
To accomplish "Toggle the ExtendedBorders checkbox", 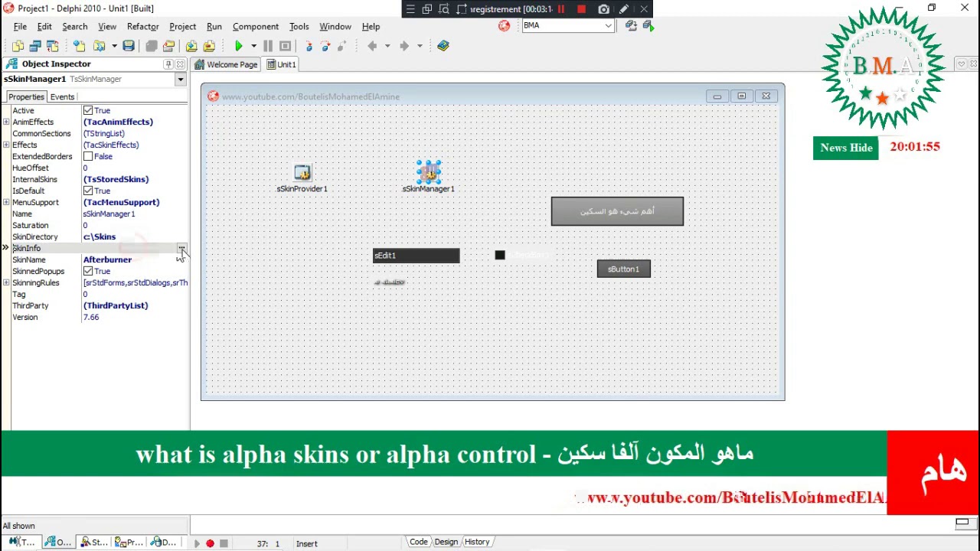I will [x=88, y=156].
